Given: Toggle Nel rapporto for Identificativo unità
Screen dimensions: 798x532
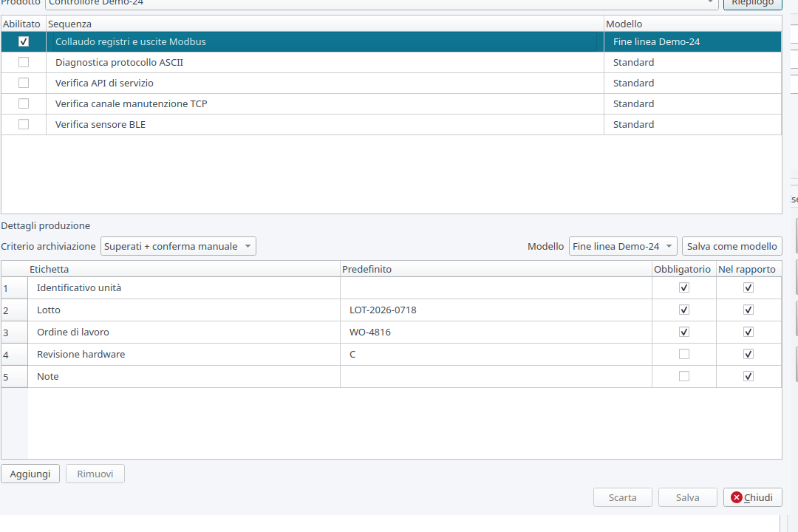Looking at the screenshot, I should tap(748, 287).
